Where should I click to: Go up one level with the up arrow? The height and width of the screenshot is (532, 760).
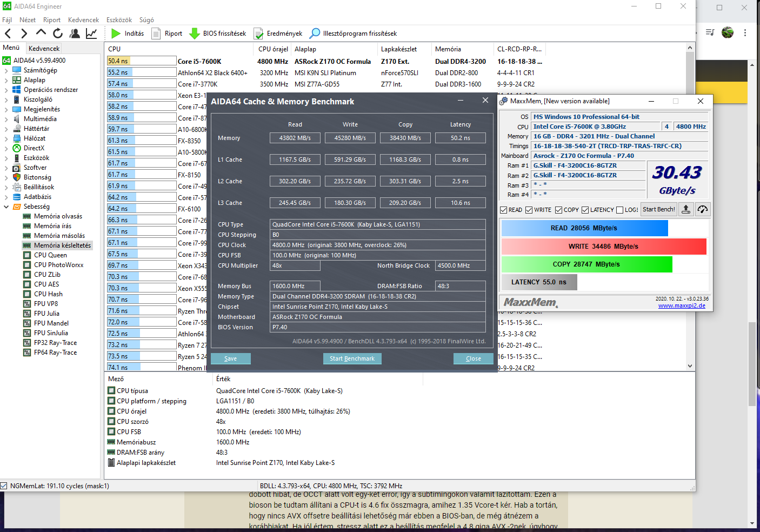coord(41,33)
